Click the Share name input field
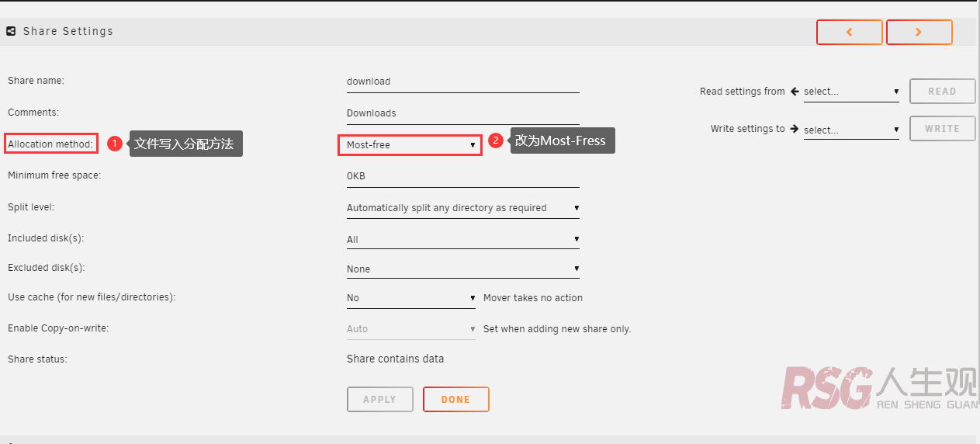Screen dimensions: 980x444 463,82
